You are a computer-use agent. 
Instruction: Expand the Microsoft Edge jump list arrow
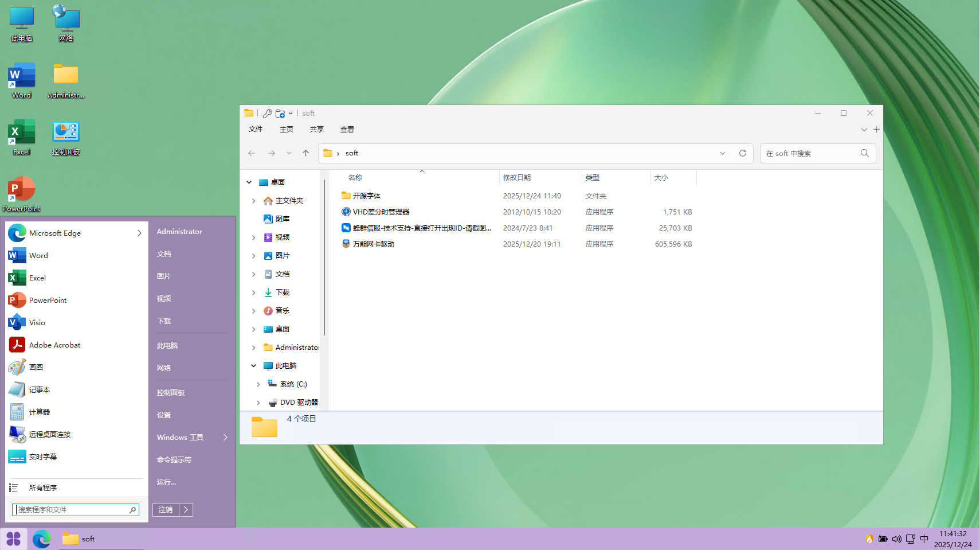[139, 233]
